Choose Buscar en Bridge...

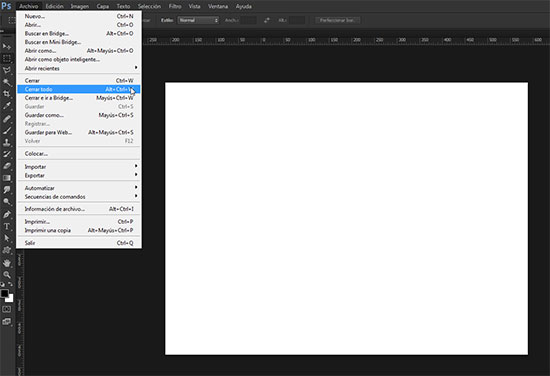(x=79, y=33)
